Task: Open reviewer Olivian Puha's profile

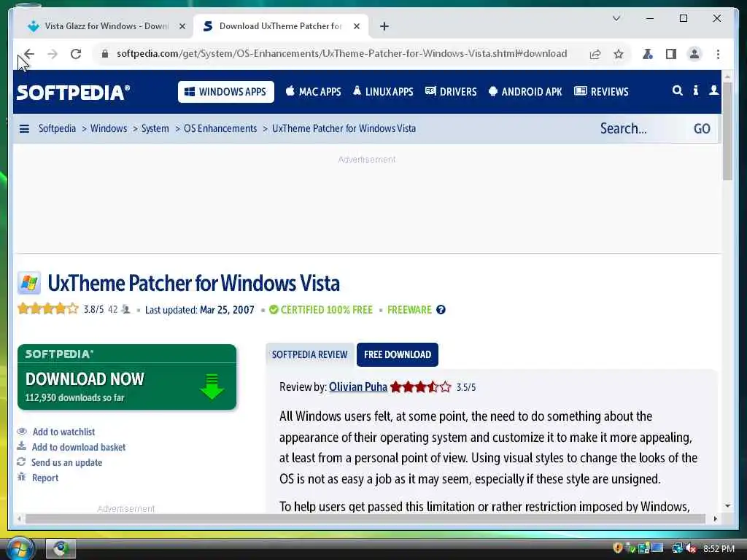Action: (x=357, y=386)
